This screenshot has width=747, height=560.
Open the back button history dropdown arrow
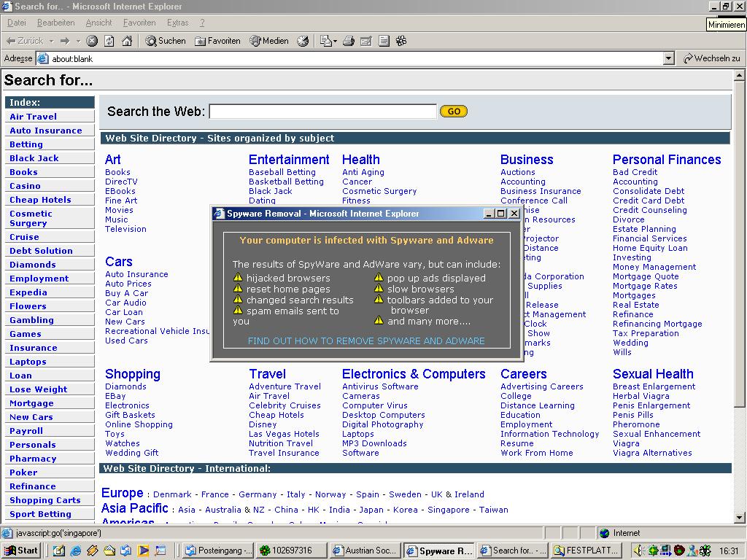(52, 41)
